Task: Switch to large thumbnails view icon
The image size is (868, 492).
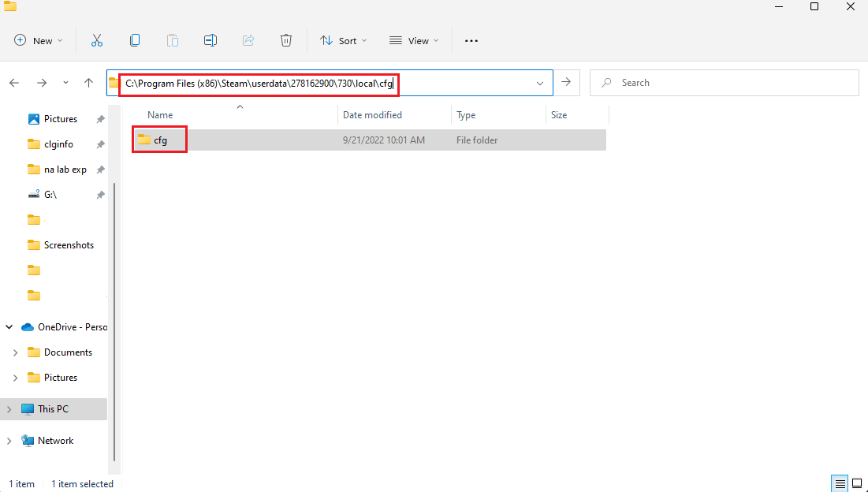Action: 856,483
